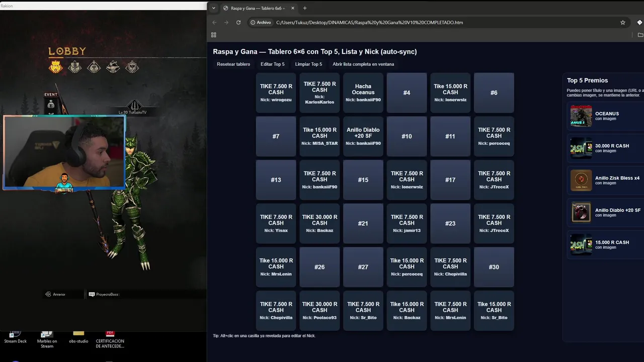Go back in the browser
The height and width of the screenshot is (362, 644).
(x=214, y=23)
